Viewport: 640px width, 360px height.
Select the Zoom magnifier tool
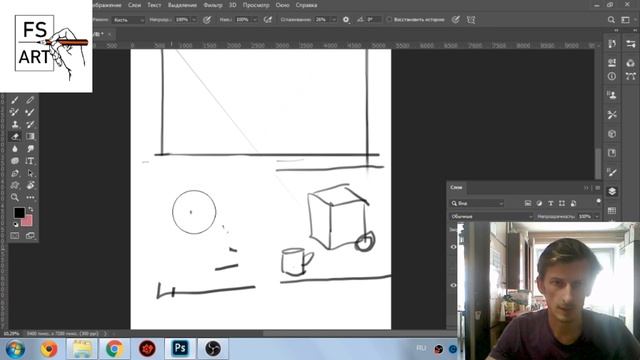(x=15, y=198)
